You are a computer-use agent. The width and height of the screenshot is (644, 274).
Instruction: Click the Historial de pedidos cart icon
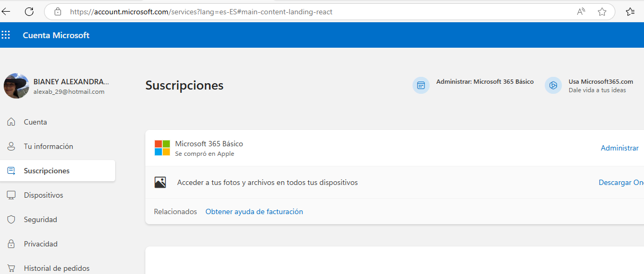point(11,268)
